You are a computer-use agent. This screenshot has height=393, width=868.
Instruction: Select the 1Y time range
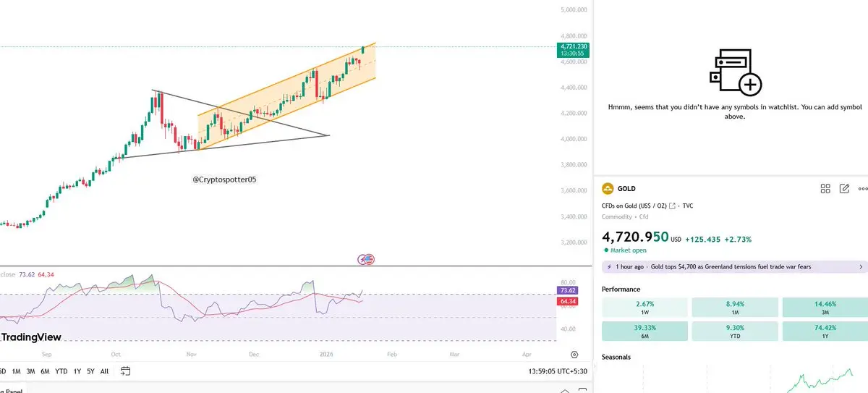coord(77,371)
